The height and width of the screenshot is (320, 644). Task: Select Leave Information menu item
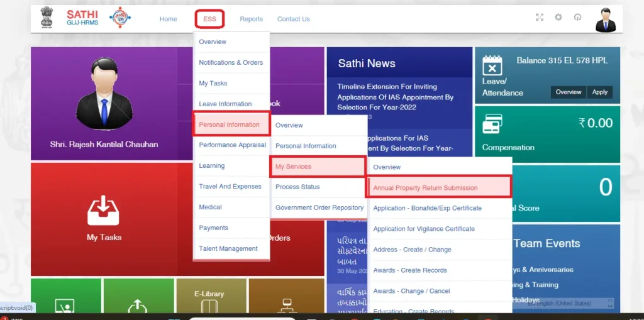pyautogui.click(x=231, y=104)
